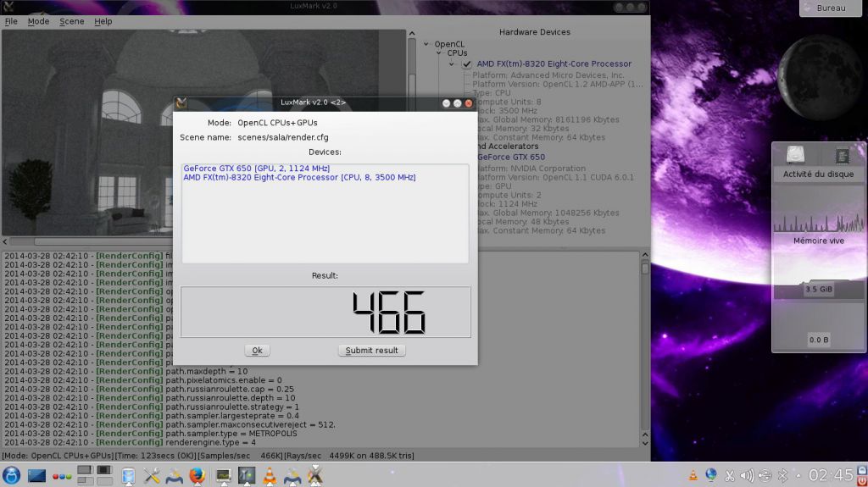
Task: Click the log panel scroll-up arrow
Action: 645,255
